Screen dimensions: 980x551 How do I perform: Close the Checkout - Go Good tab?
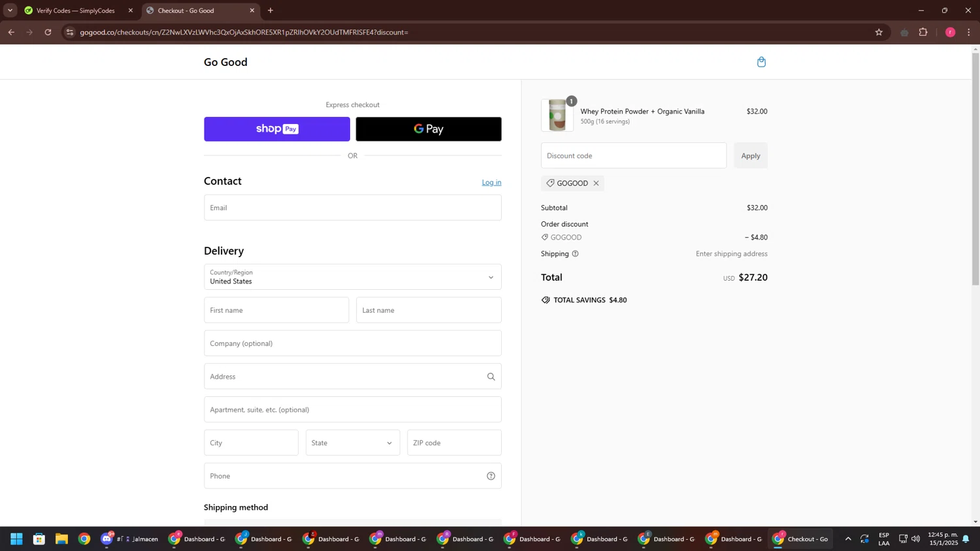click(x=252, y=10)
